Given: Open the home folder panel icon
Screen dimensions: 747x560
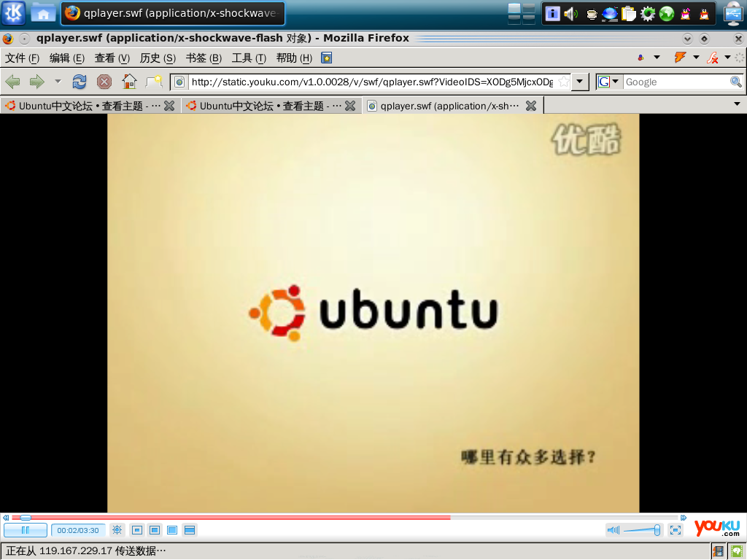Looking at the screenshot, I should (x=43, y=13).
